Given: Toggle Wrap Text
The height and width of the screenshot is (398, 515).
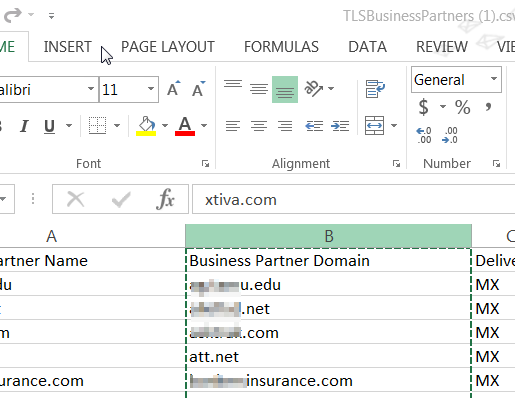Looking at the screenshot, I should coord(375,89).
